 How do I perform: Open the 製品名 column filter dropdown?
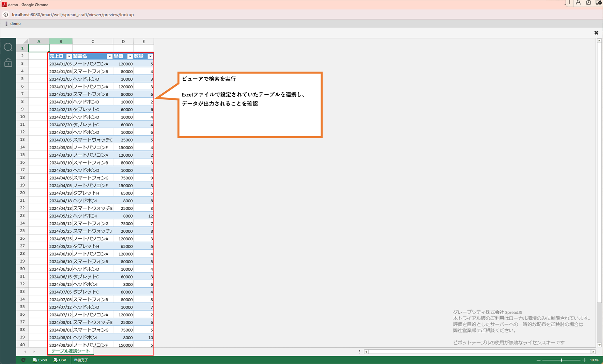click(109, 56)
